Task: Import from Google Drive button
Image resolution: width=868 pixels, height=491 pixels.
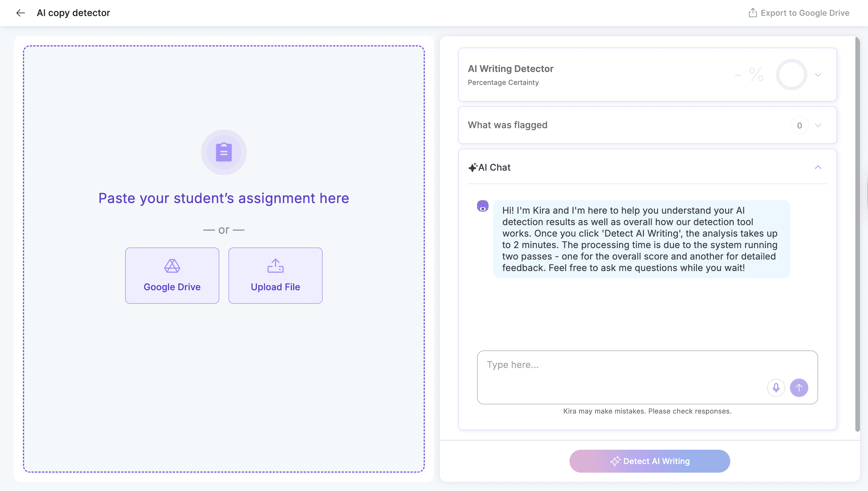Action: pos(172,276)
